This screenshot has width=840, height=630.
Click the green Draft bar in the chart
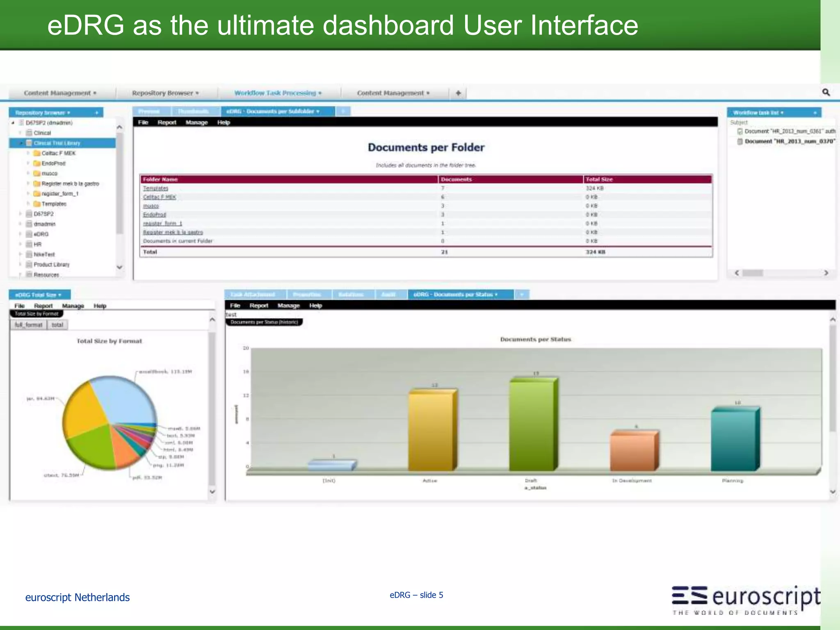click(533, 425)
